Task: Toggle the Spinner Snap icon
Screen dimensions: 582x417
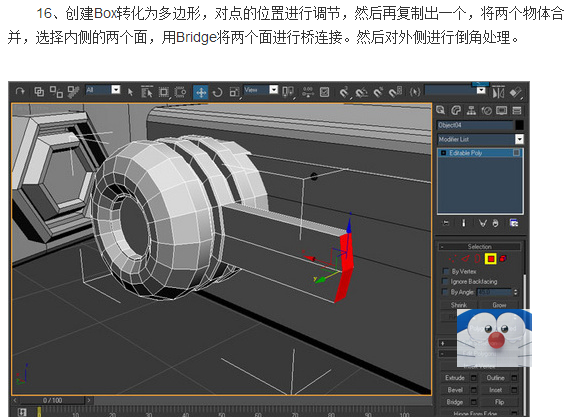Action: (395, 92)
